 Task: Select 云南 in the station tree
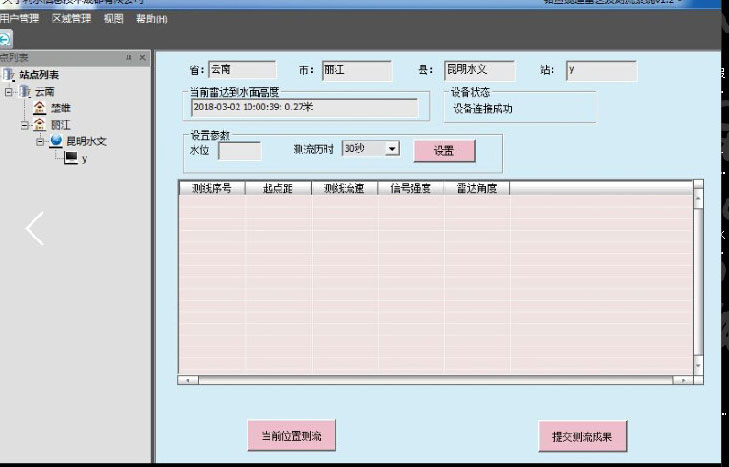45,92
